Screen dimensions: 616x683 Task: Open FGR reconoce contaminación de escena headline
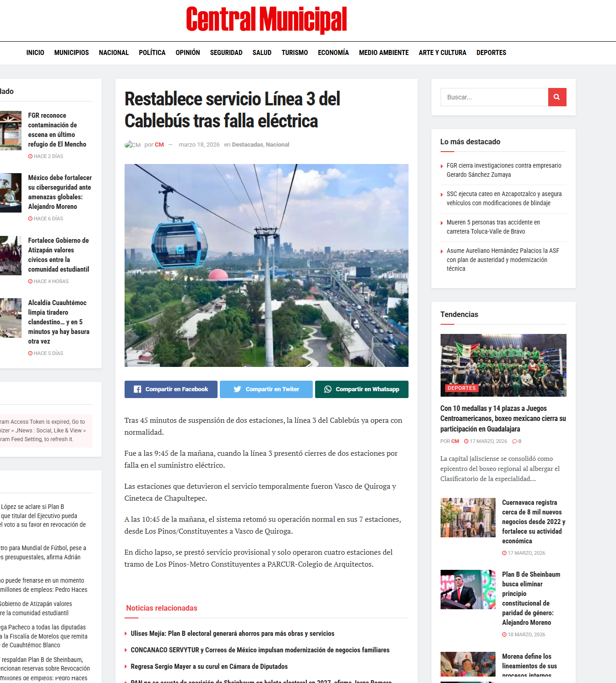tap(57, 130)
